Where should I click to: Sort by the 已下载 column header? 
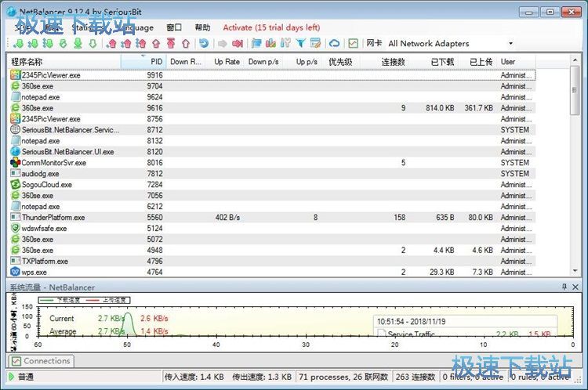(x=443, y=61)
